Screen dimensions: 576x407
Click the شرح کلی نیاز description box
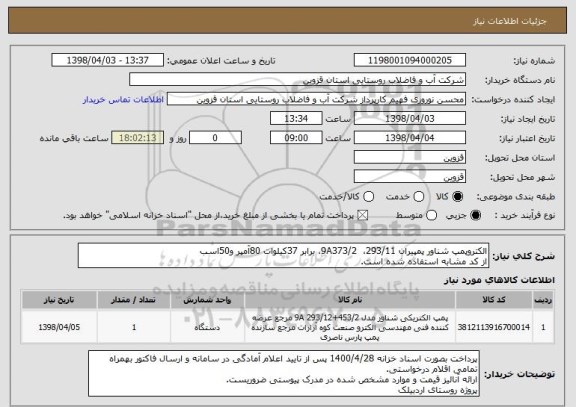283,255
